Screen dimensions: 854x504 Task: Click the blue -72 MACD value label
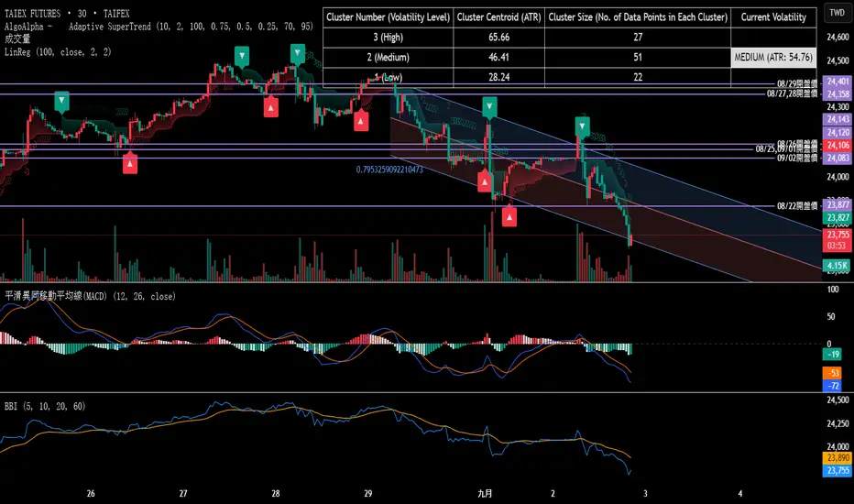click(x=833, y=387)
